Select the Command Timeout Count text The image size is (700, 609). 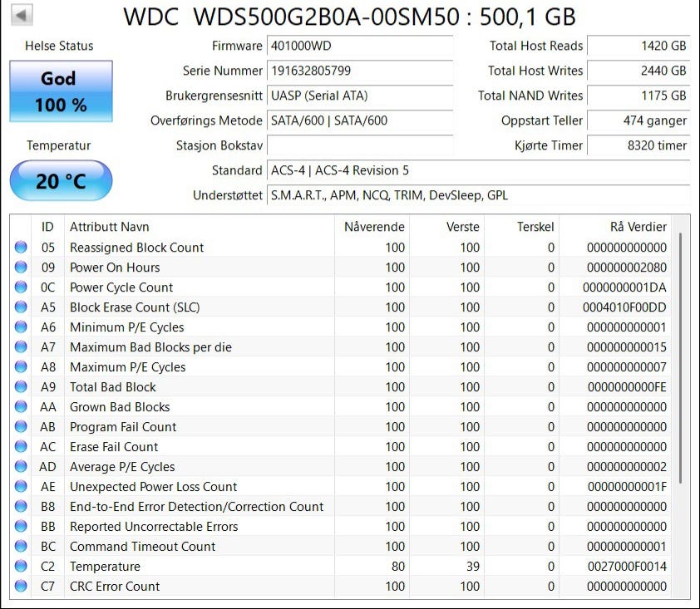[142, 546]
